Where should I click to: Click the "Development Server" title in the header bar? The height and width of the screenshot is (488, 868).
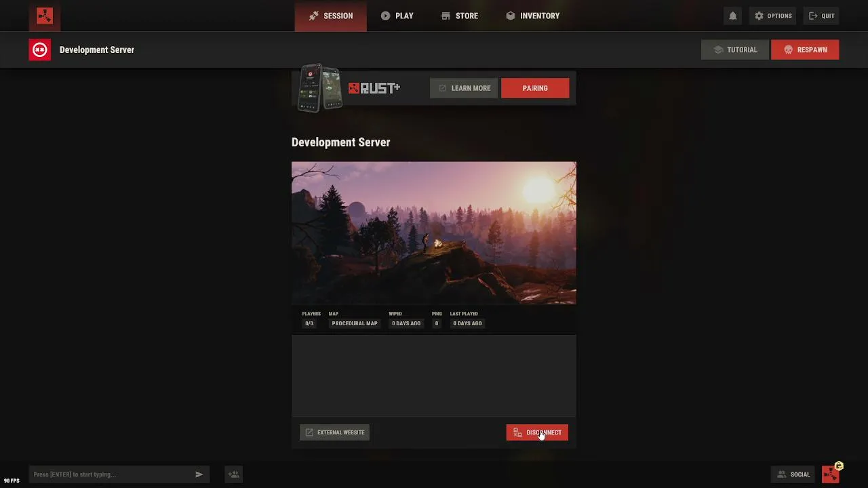pyautogui.click(x=97, y=49)
